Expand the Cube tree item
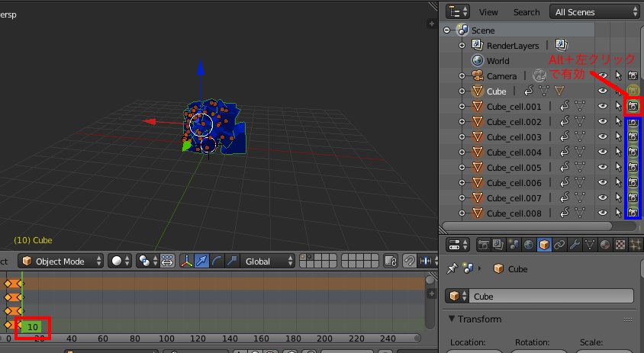644x353 pixels. (462, 91)
